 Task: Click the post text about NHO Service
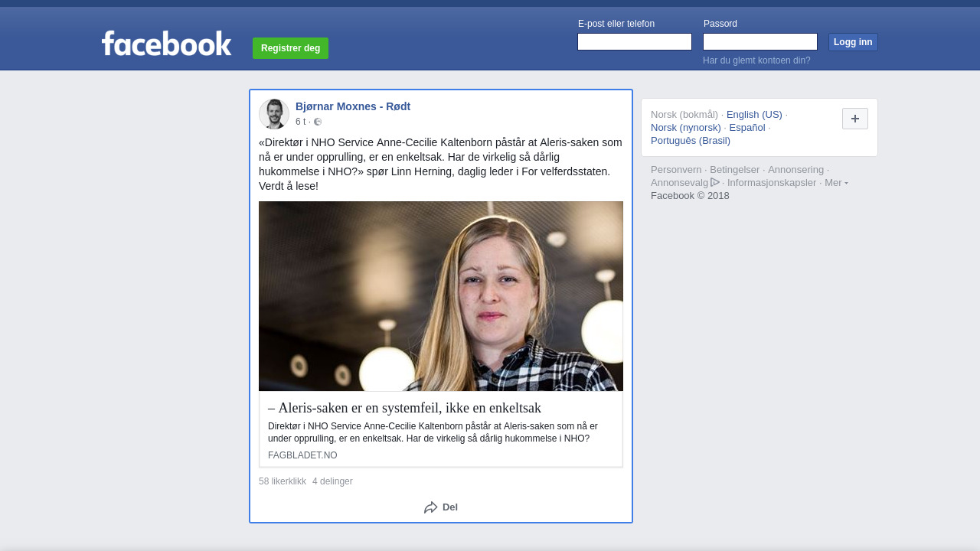pos(441,165)
